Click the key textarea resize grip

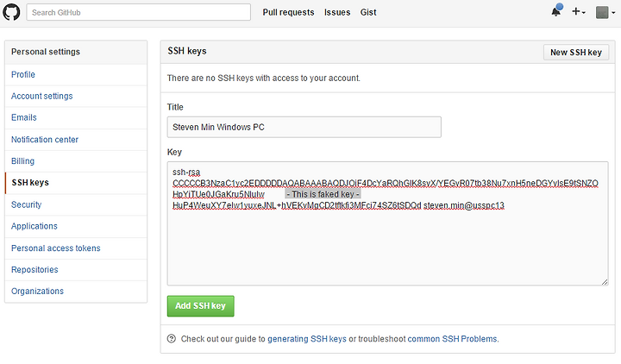click(605, 281)
